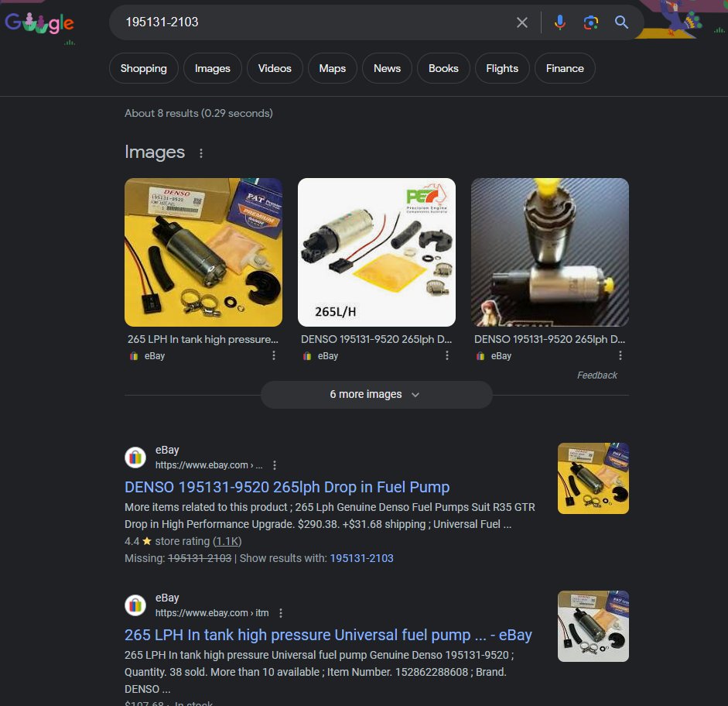Click eBay favicon under the PE-logo image card
Screen dimensions: 728x706
tap(307, 356)
